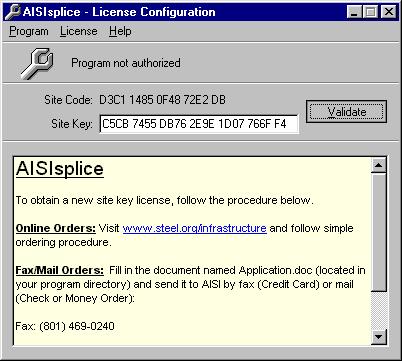402x361 pixels.
Task: Click the scroll up arrow in instructions pane
Action: [378, 165]
